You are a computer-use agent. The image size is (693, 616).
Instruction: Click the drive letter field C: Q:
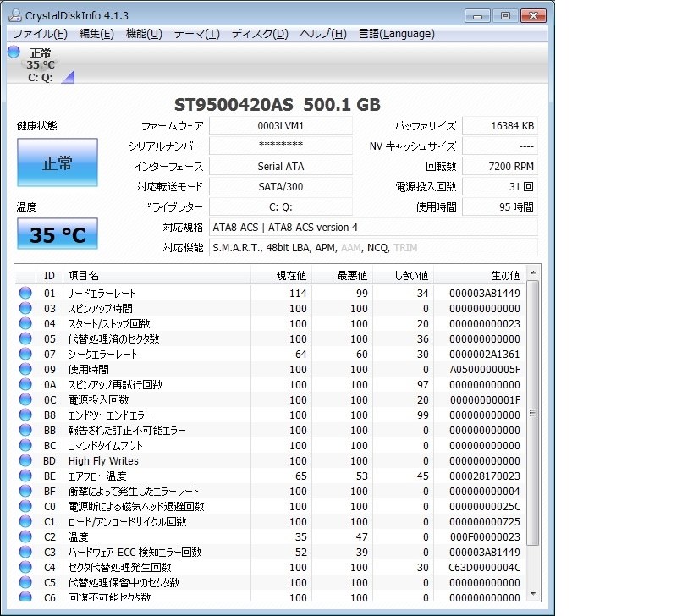click(x=281, y=206)
